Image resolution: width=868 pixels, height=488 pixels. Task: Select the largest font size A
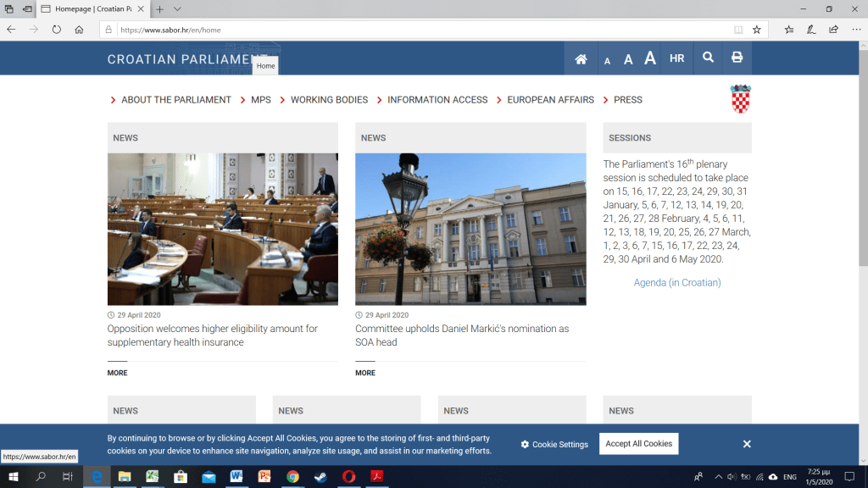[650, 58]
